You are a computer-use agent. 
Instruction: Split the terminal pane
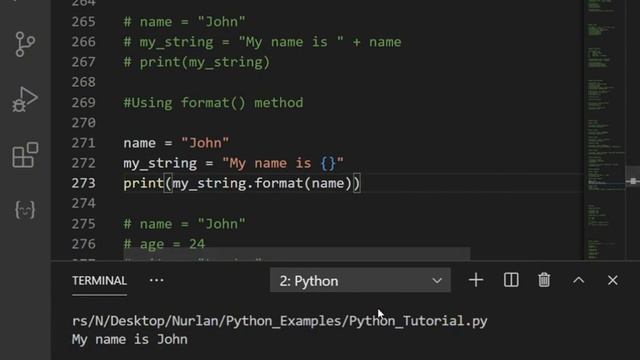pos(511,280)
